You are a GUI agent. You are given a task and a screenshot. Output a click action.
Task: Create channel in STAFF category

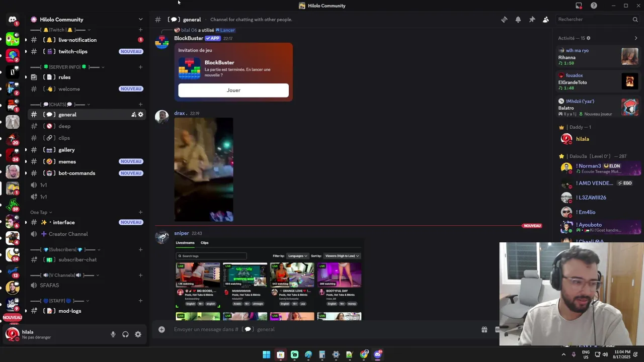[x=140, y=301]
